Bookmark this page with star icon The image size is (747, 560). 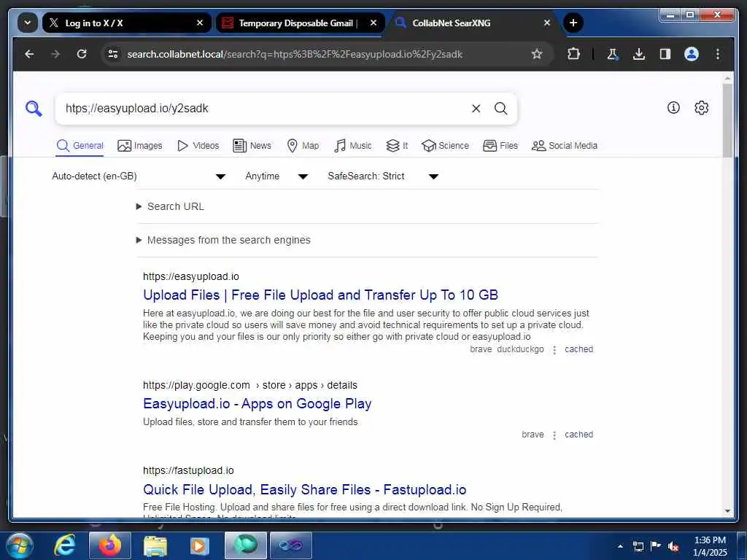point(537,54)
